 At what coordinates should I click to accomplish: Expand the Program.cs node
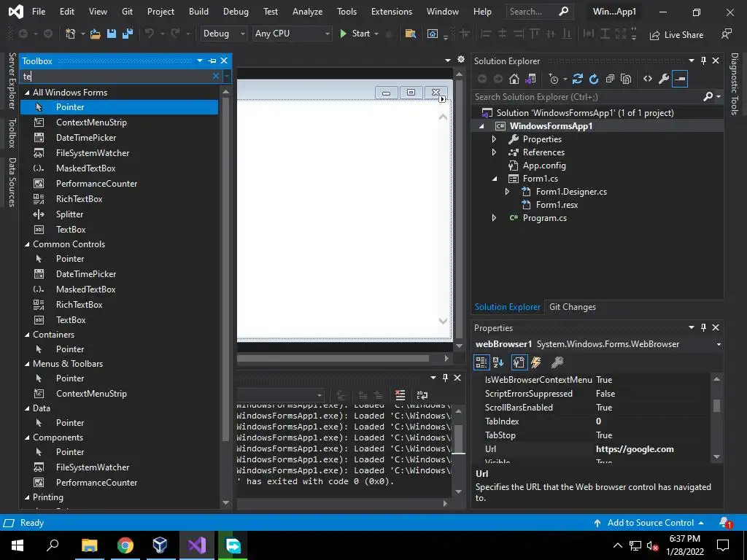pos(494,217)
